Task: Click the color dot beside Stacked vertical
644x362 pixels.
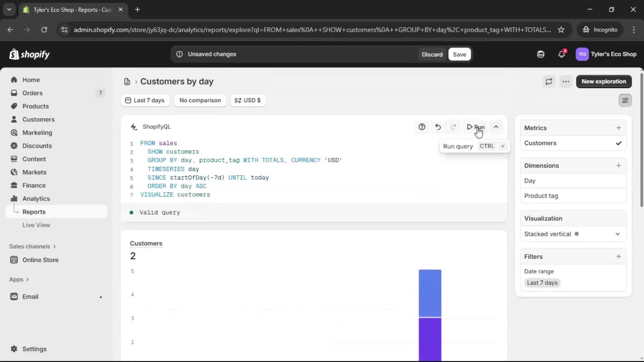Action: (x=577, y=234)
